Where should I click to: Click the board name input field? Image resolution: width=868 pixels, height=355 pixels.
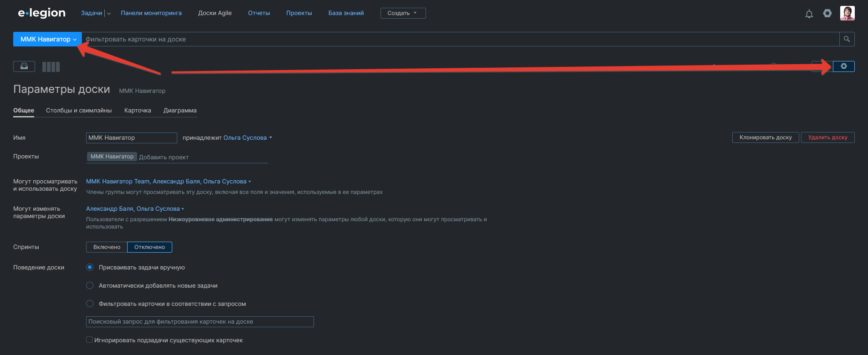[131, 138]
